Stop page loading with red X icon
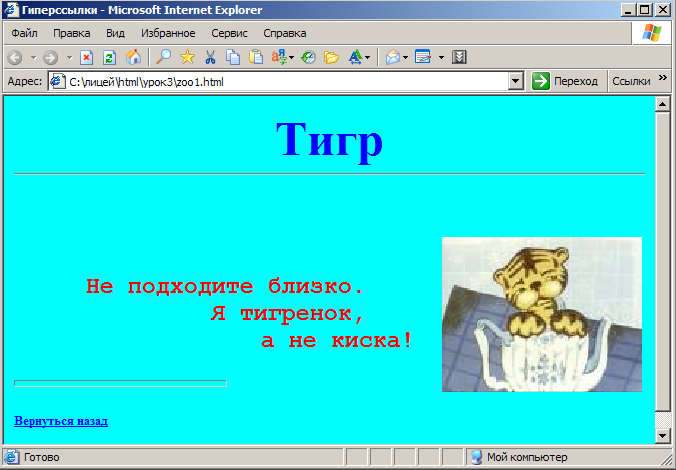Screen dimensions: 676x470 [87, 57]
